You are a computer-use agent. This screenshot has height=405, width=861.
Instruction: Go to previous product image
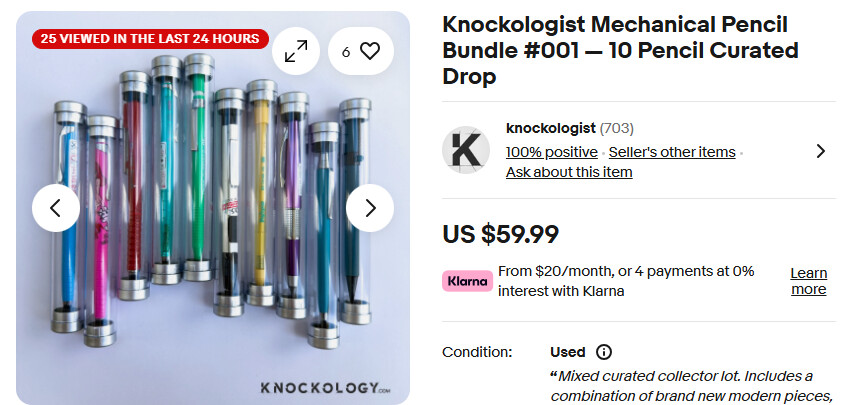tap(56, 208)
